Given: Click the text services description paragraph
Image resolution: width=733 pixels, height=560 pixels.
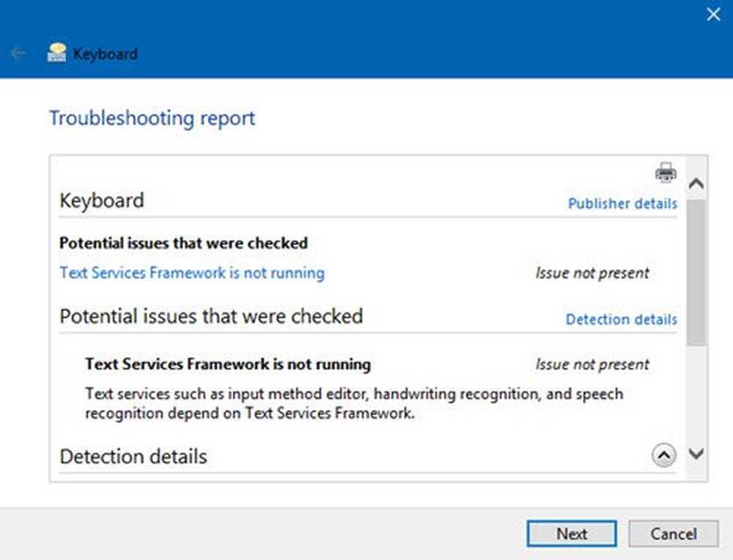Looking at the screenshot, I should click(353, 403).
